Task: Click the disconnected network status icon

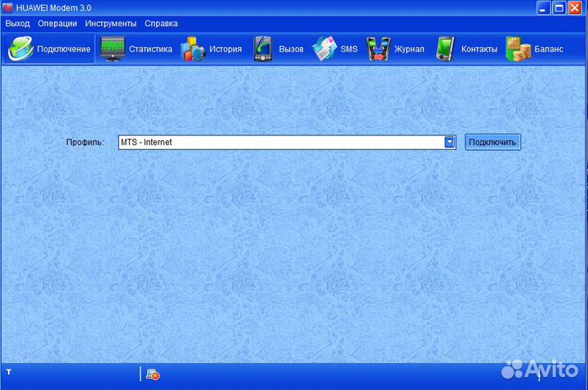Action: (152, 374)
